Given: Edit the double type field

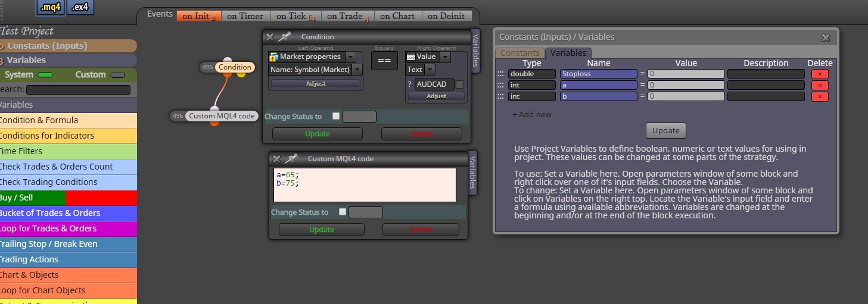Looking at the screenshot, I should [532, 74].
